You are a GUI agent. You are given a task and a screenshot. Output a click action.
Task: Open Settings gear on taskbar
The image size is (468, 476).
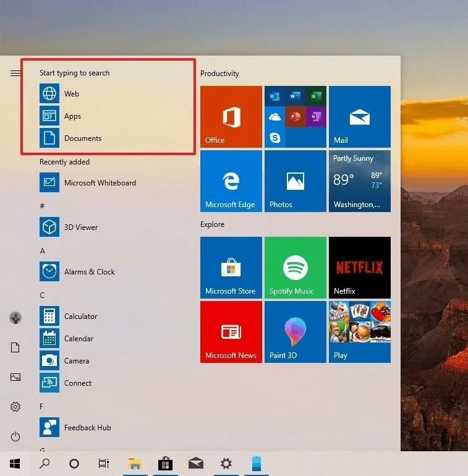226,464
